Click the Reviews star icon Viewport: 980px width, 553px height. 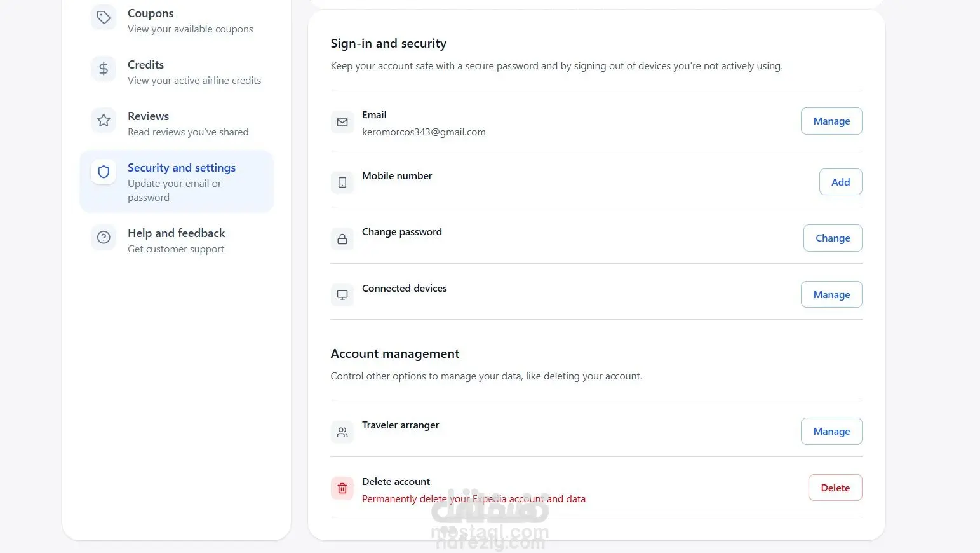(104, 120)
